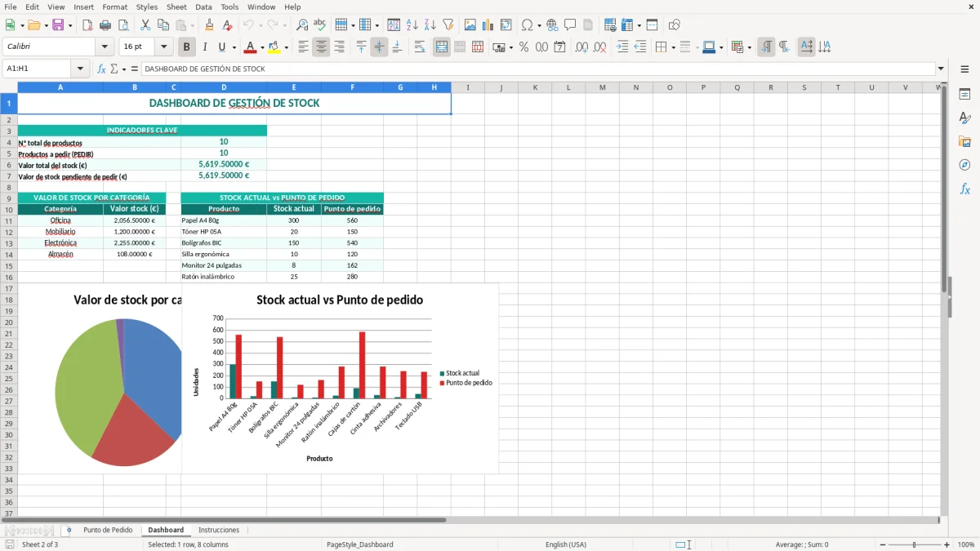Click the Print icon
The width and height of the screenshot is (980, 551).
pos(105,25)
